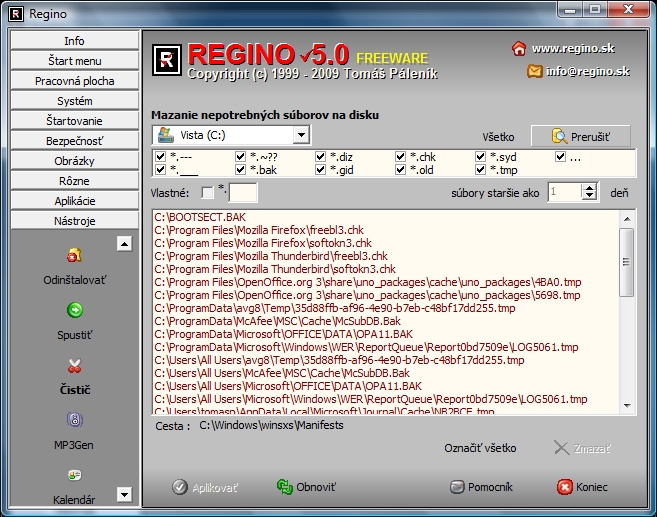The height and width of the screenshot is (517, 657).
Task: Open the Info section
Action: point(75,41)
